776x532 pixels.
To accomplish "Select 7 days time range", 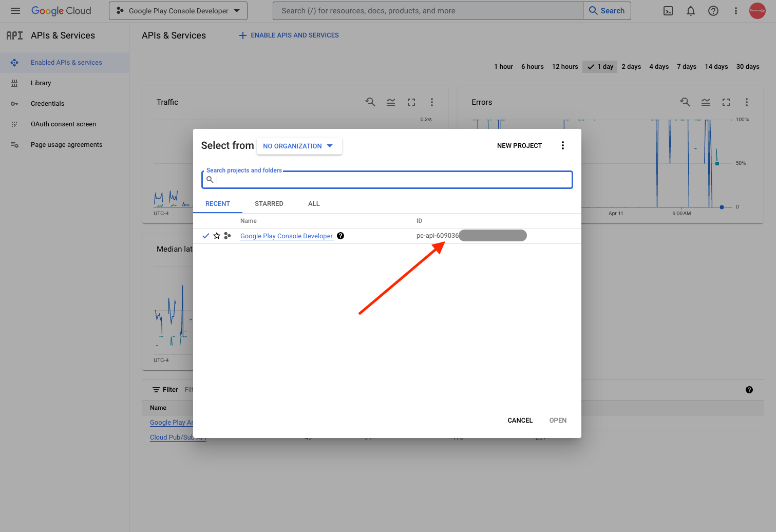I will (x=687, y=67).
